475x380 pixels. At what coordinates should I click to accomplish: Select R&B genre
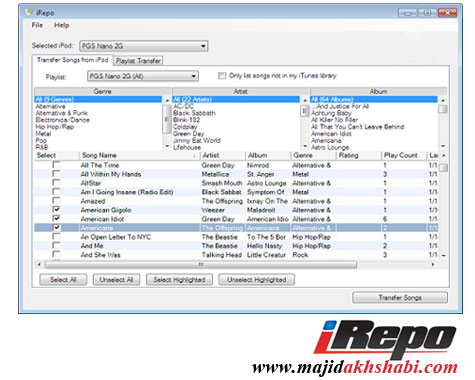click(x=42, y=147)
